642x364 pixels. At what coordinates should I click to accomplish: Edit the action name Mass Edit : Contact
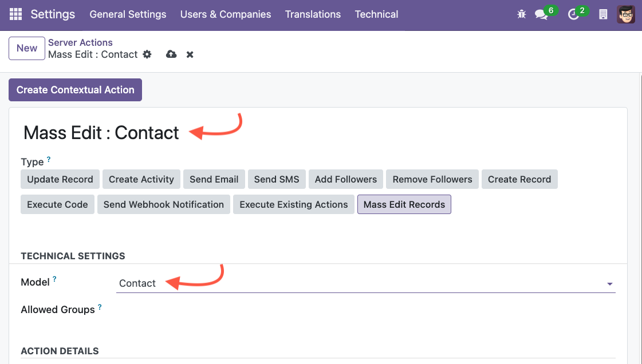tap(101, 133)
